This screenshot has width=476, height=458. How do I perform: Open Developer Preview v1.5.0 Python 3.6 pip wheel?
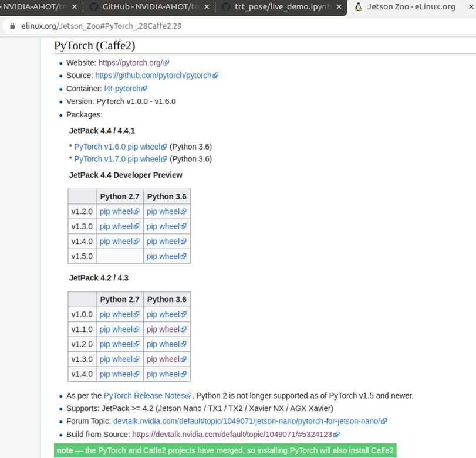[163, 256]
